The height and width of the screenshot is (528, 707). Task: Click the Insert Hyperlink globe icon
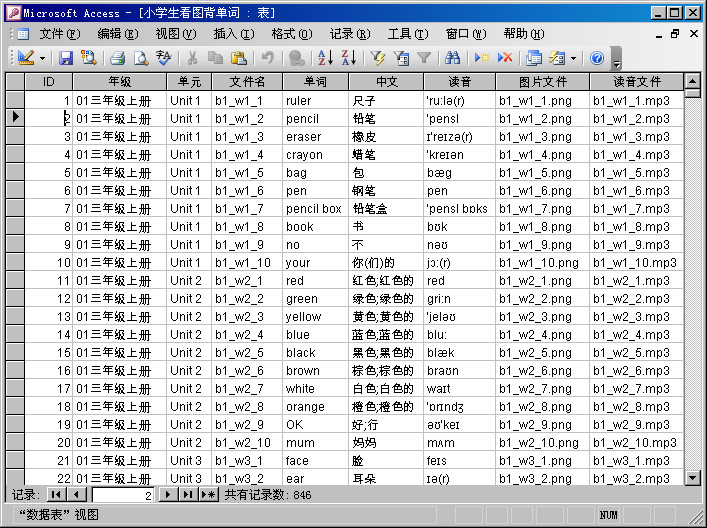coord(296,58)
